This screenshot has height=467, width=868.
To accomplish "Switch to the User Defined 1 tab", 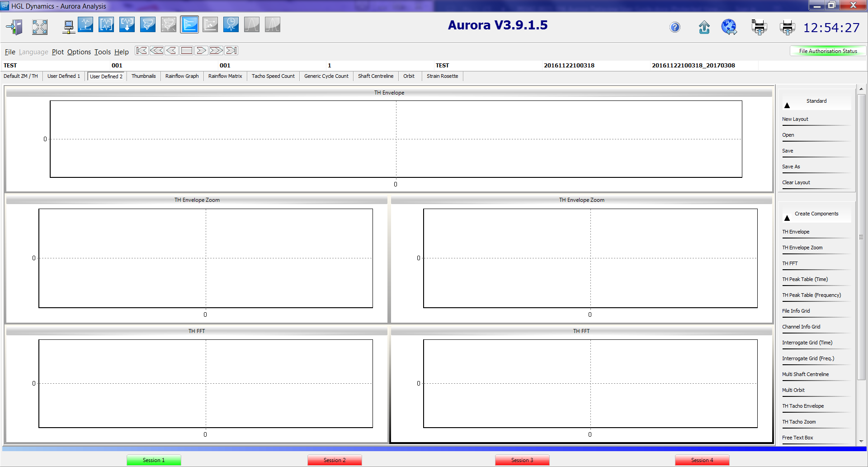I will point(64,76).
